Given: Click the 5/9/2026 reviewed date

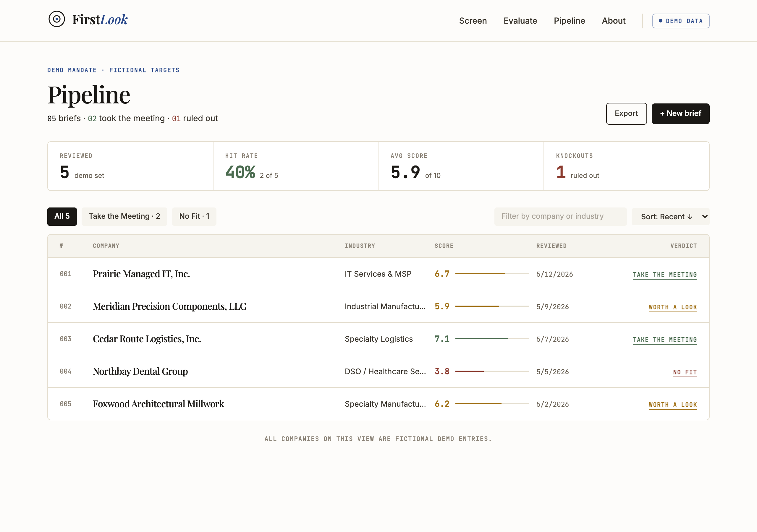Looking at the screenshot, I should 553,307.
